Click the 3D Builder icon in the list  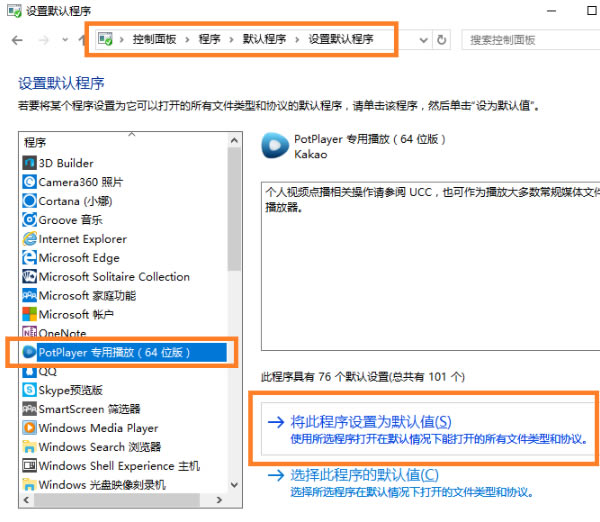(29, 163)
